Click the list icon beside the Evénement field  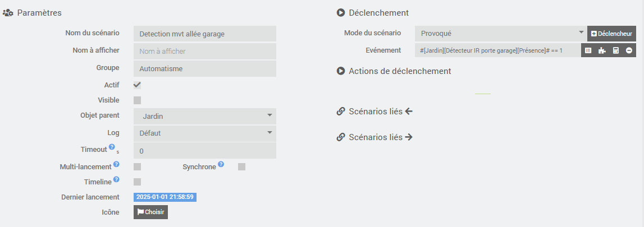point(588,50)
